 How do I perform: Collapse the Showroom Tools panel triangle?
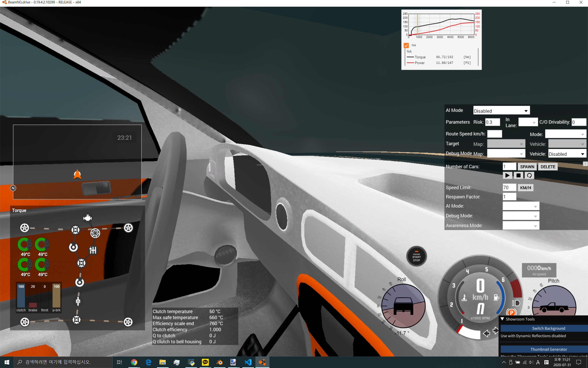[502, 319]
